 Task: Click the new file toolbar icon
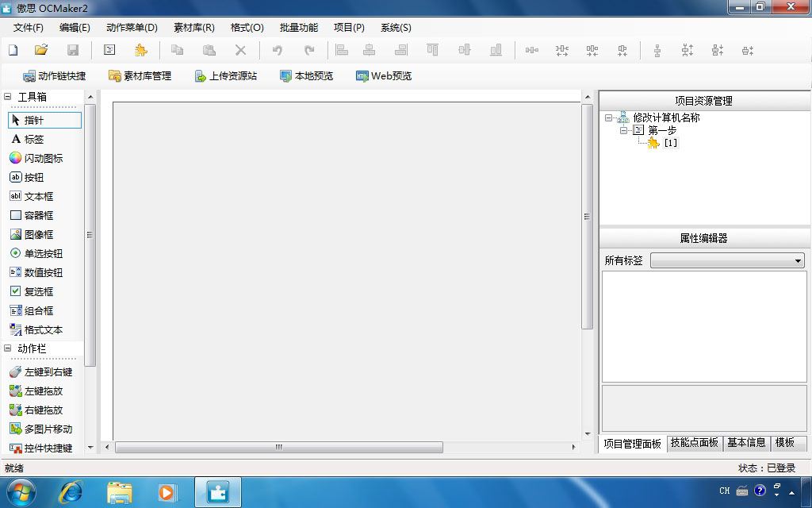point(13,50)
